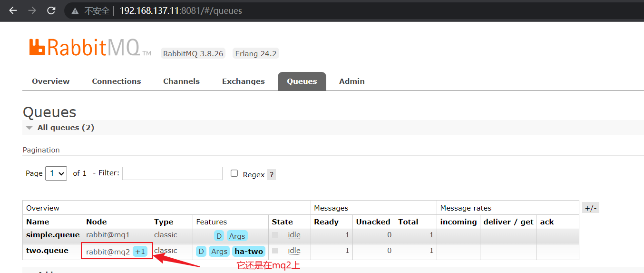The height and width of the screenshot is (273, 644).
Task: Click the Args badge of two.queue
Action: click(219, 252)
